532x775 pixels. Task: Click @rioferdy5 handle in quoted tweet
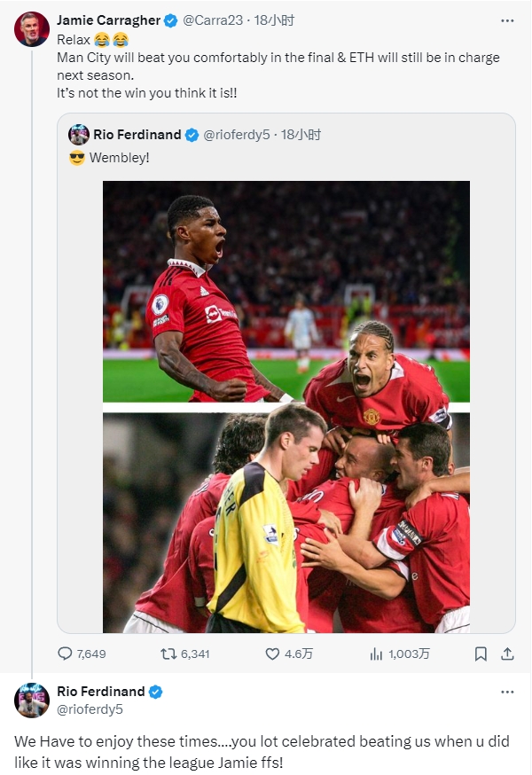click(236, 135)
